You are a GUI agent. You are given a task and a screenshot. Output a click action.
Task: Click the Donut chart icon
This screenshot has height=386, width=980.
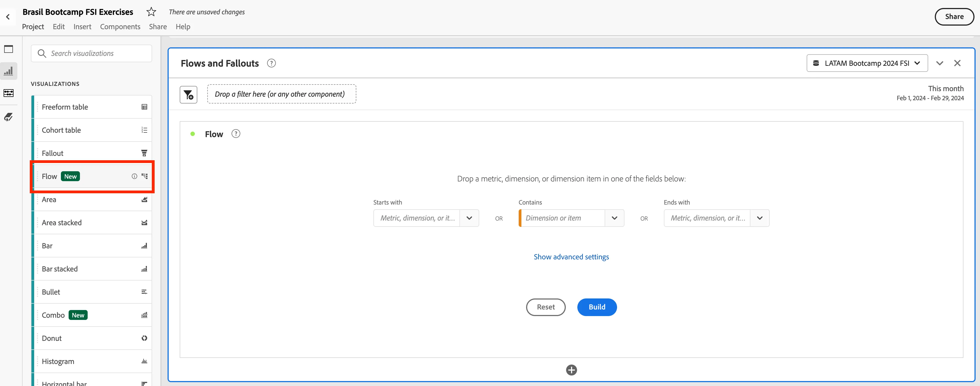click(144, 338)
